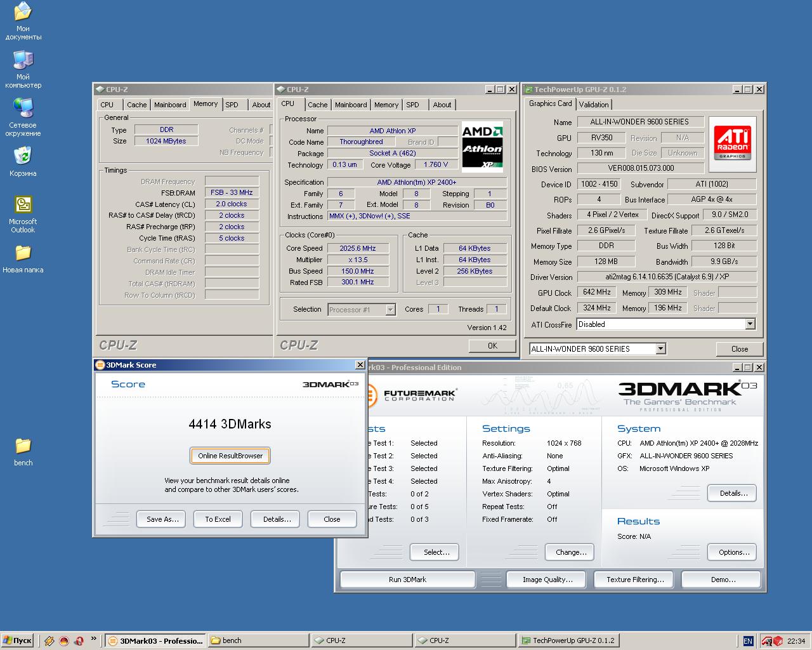Click the red round quick launch icon
Screen dimensions: 812x650
tap(64, 641)
